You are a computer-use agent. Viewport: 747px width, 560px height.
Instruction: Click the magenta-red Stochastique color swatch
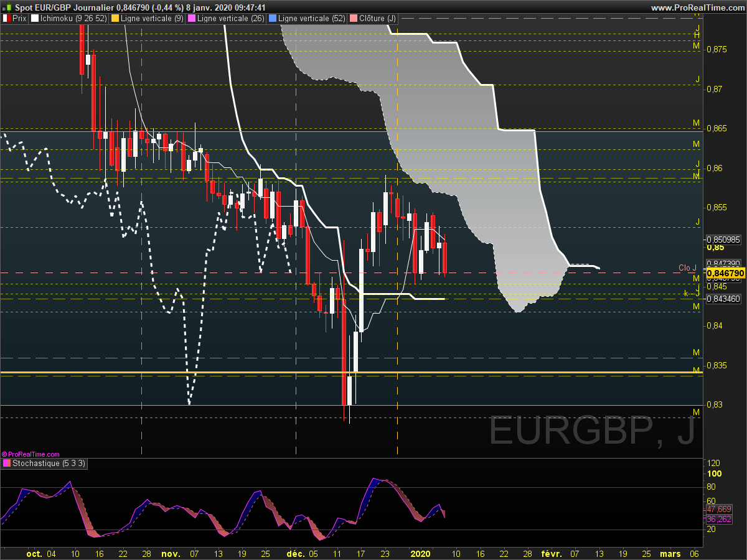click(6, 463)
